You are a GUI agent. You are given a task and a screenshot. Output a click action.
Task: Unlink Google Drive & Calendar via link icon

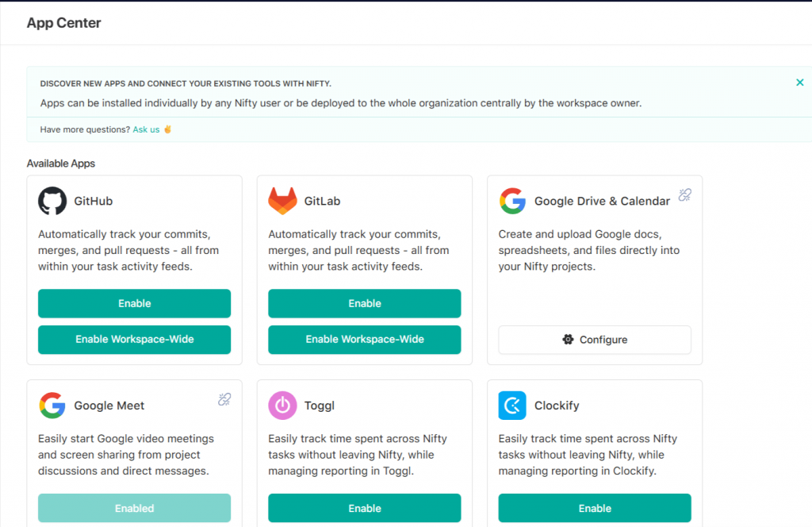684,194
